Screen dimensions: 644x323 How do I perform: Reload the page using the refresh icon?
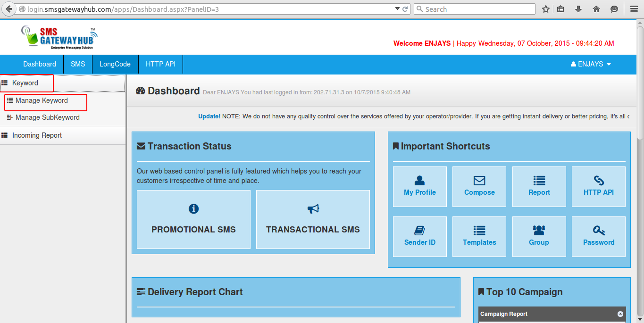pyautogui.click(x=405, y=9)
